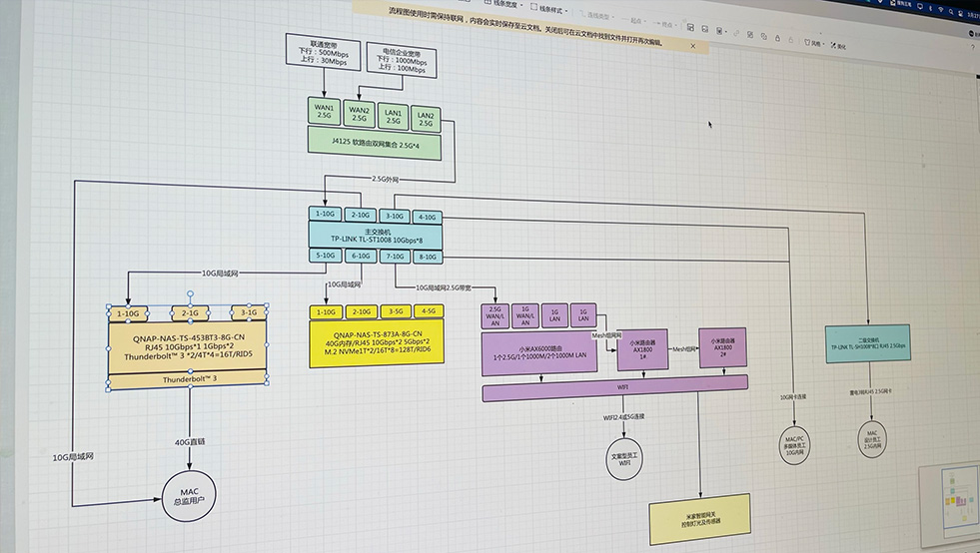Screen dimensions: 980x553
Task: Select the 3-5G port on yellow NAS
Action: pyautogui.click(x=396, y=311)
